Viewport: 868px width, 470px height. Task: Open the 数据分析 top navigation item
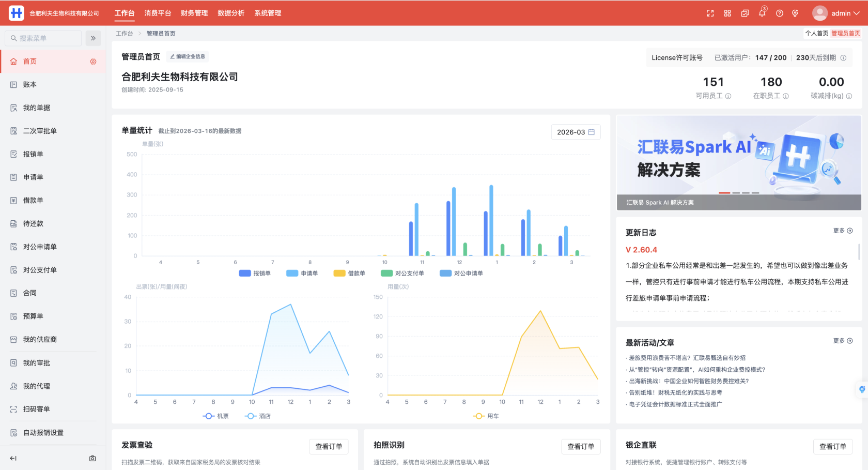pos(231,13)
